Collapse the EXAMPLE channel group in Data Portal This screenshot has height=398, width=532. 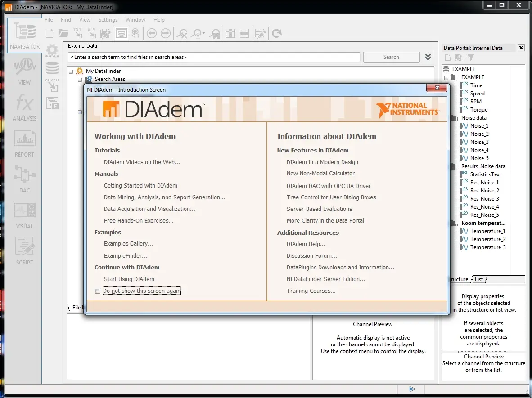[x=446, y=78]
